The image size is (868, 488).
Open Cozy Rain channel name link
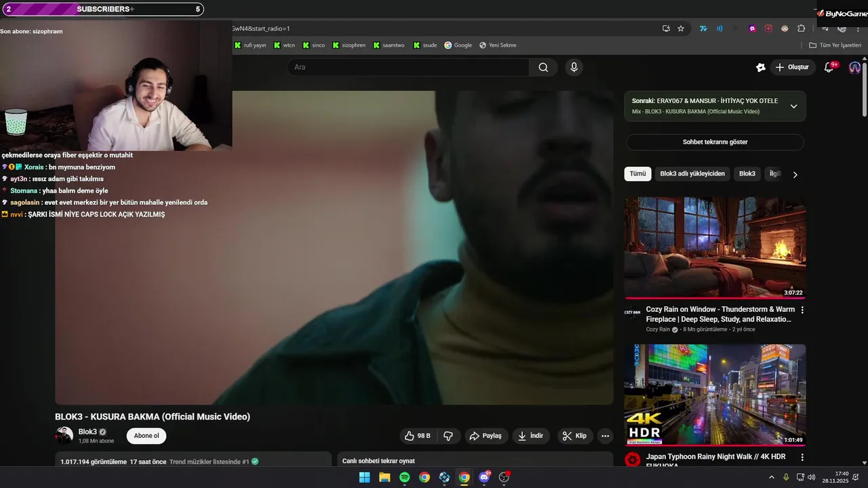pos(658,329)
